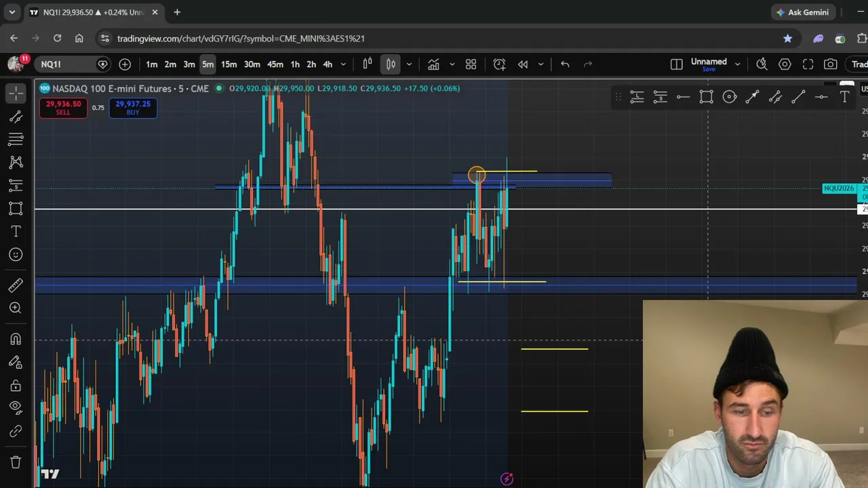Select the bars chart style

click(368, 64)
